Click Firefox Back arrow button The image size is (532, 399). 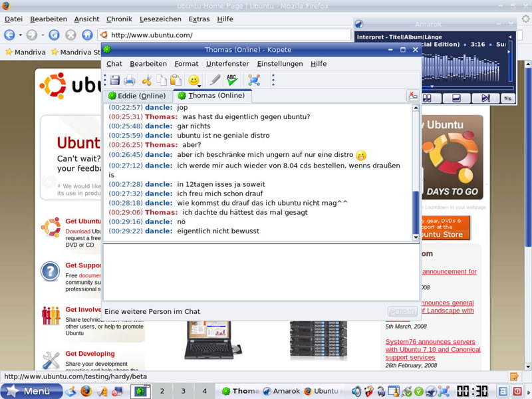point(9,35)
